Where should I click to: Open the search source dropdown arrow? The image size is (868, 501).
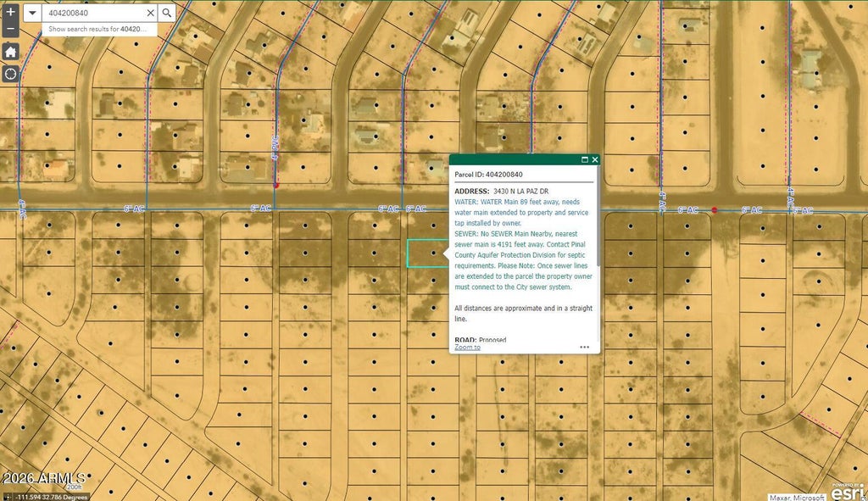point(32,13)
